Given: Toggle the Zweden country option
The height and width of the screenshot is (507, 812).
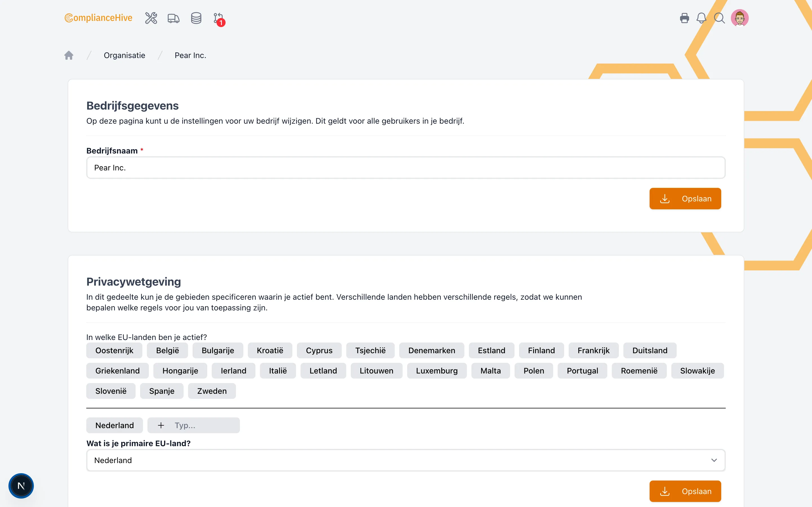Looking at the screenshot, I should pos(212,391).
